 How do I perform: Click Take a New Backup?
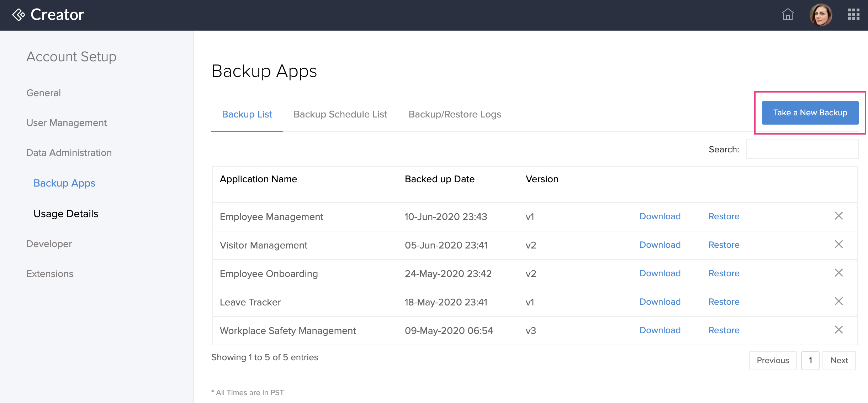click(810, 112)
